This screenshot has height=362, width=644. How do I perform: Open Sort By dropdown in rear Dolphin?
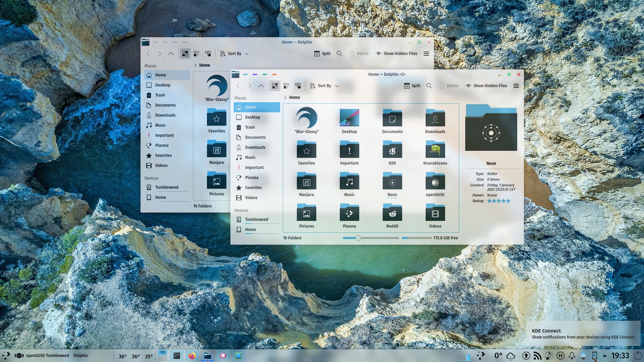click(x=234, y=54)
